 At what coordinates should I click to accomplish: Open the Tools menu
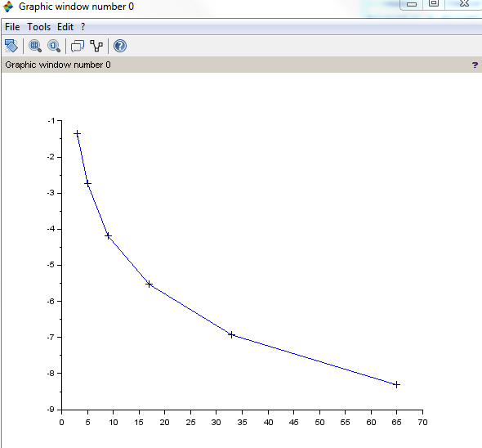coord(38,27)
